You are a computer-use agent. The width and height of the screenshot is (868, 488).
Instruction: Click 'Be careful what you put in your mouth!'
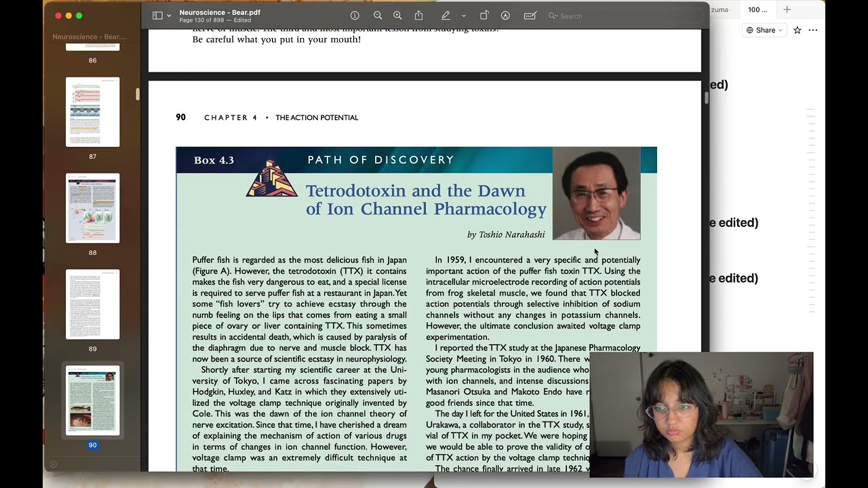point(277,39)
